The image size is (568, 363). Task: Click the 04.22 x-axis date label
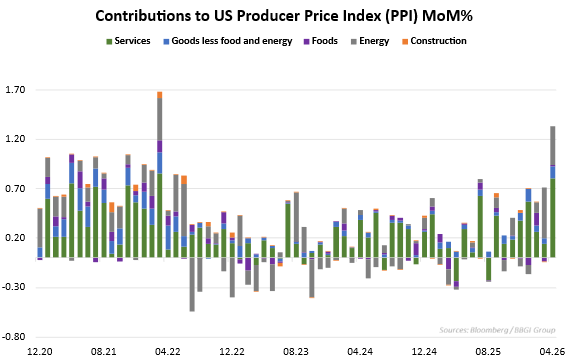168,351
